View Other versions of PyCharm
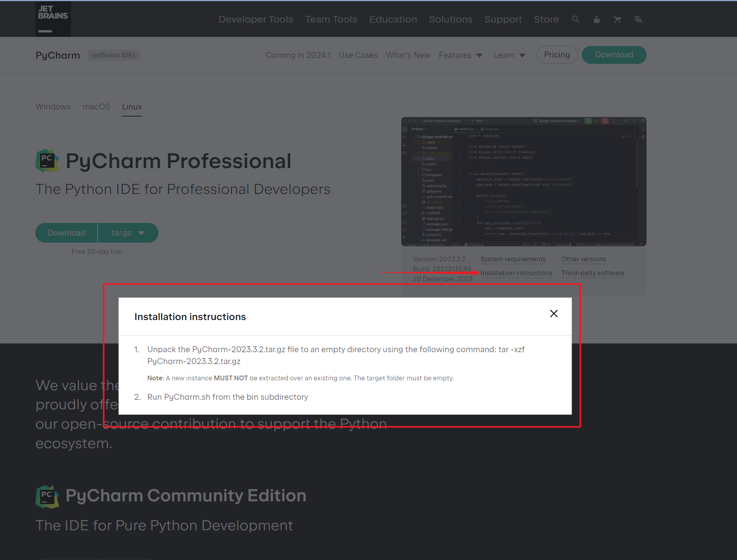 (583, 259)
